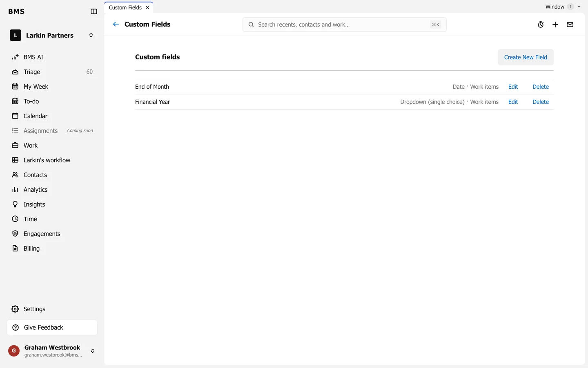Delete the End of Month field
Viewport: 588px width, 368px height.
point(541,87)
